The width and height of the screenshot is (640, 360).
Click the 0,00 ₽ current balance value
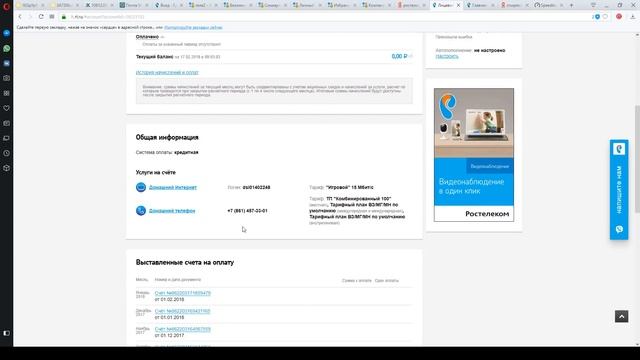point(399,56)
